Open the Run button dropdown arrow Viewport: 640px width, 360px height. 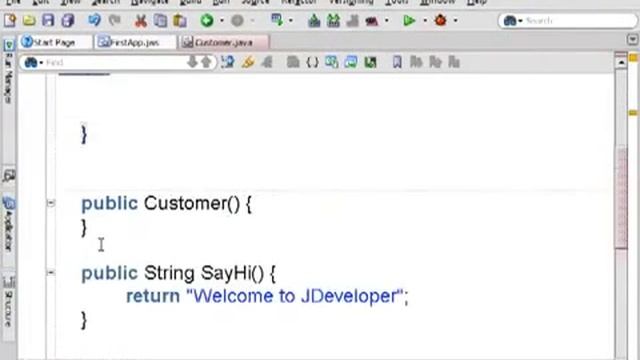click(425, 20)
